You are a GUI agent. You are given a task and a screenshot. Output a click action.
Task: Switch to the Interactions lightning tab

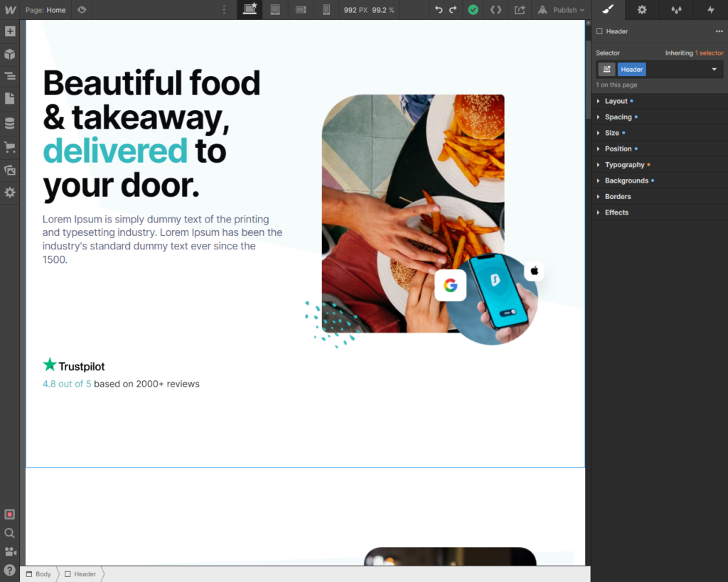[x=710, y=10]
